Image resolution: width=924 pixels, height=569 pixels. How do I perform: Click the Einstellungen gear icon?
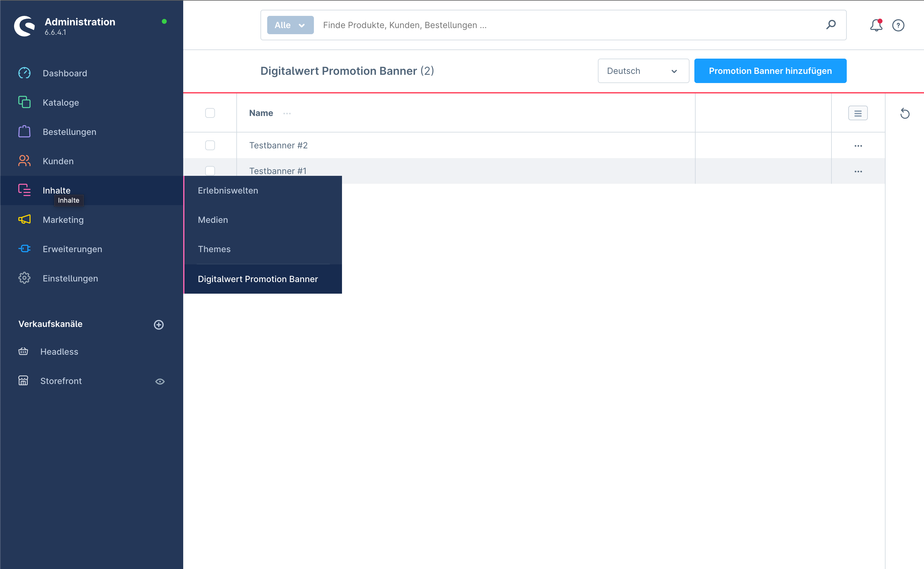(x=24, y=278)
